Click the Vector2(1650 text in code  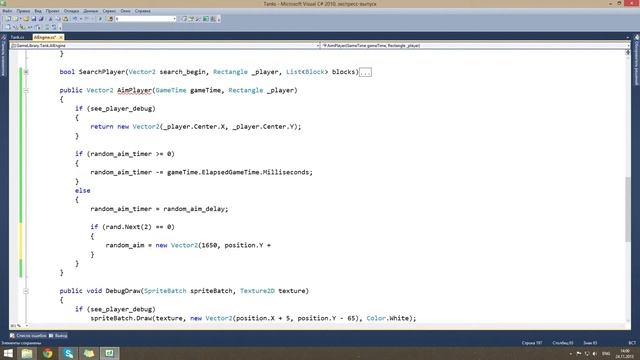194,245
